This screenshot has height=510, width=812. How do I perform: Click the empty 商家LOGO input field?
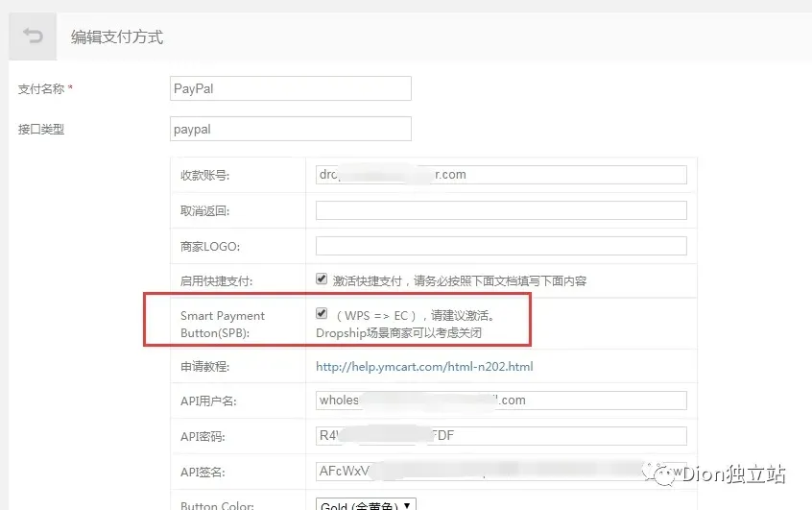click(501, 245)
